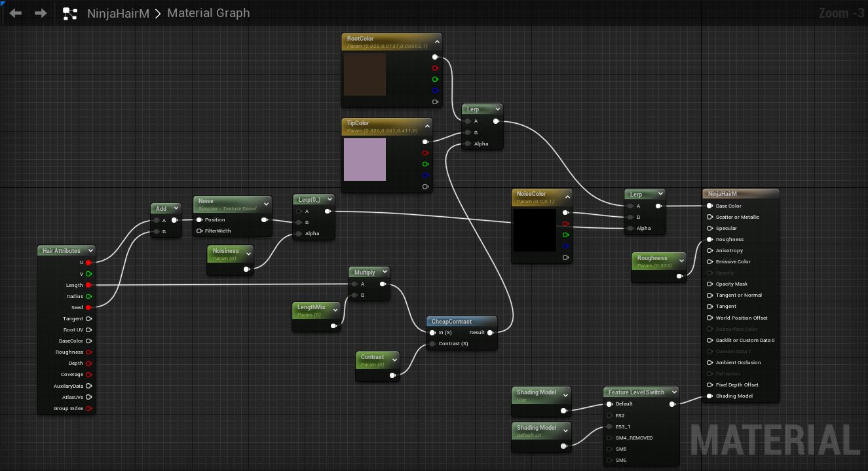The height and width of the screenshot is (471, 868).
Task: Click the FilterWidth input pin on Noise
Action: click(199, 231)
